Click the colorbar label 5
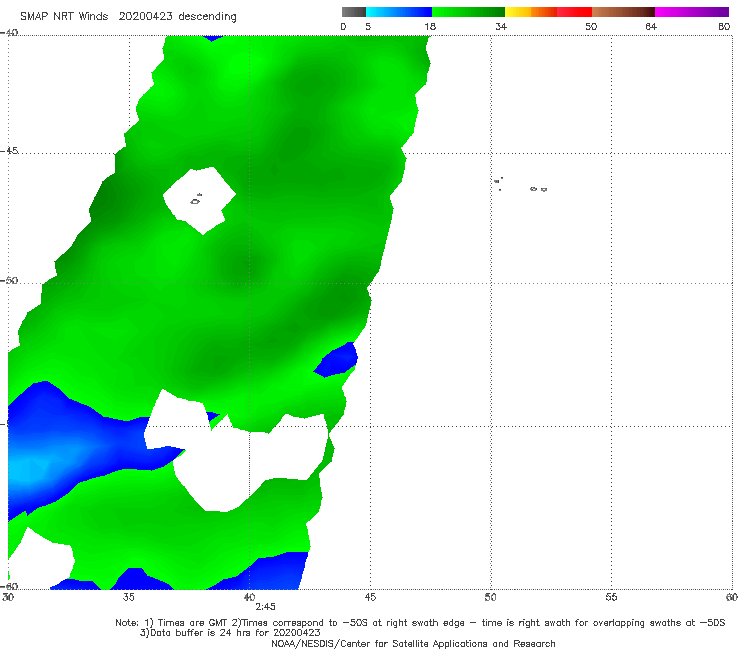 point(368,26)
